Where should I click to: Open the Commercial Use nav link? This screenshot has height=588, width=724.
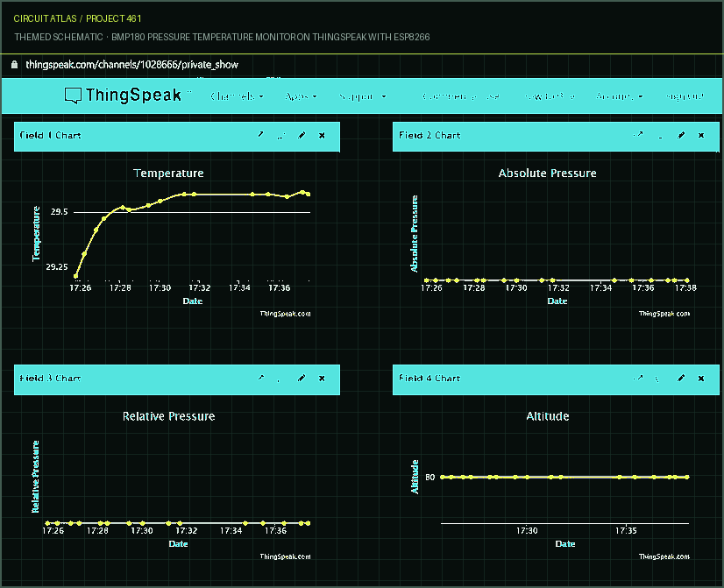[x=461, y=96]
